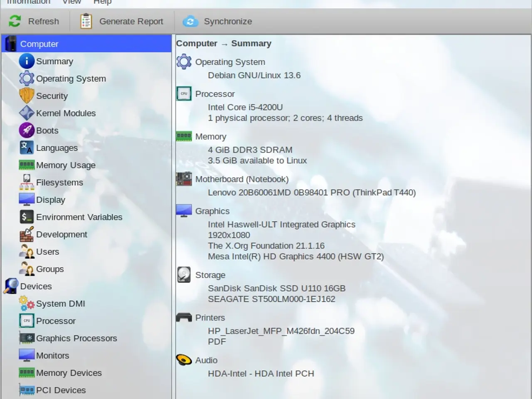The image size is (532, 399).
Task: Select the 'SanDisk SanDisk SSD U110 16GB' line
Action: pos(277,288)
